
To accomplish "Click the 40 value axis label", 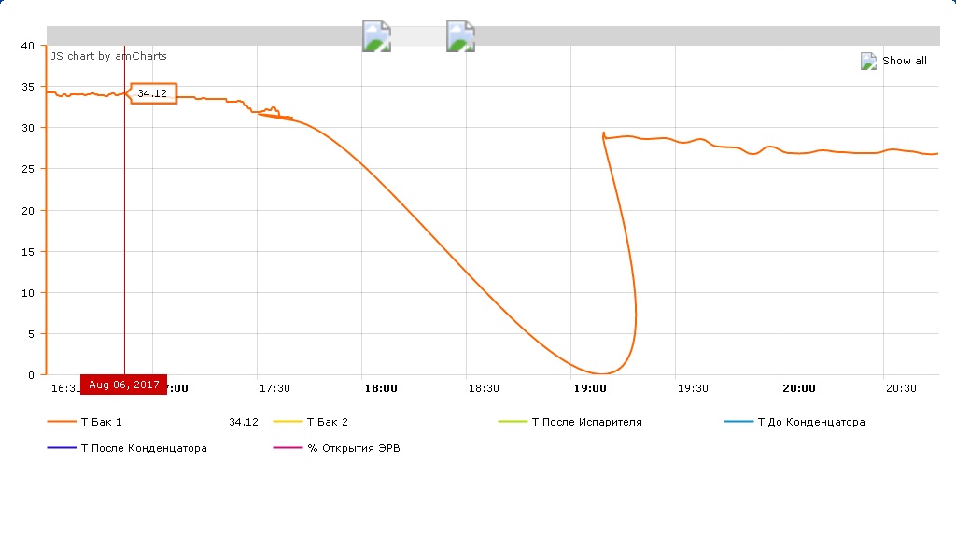I will pos(28,46).
